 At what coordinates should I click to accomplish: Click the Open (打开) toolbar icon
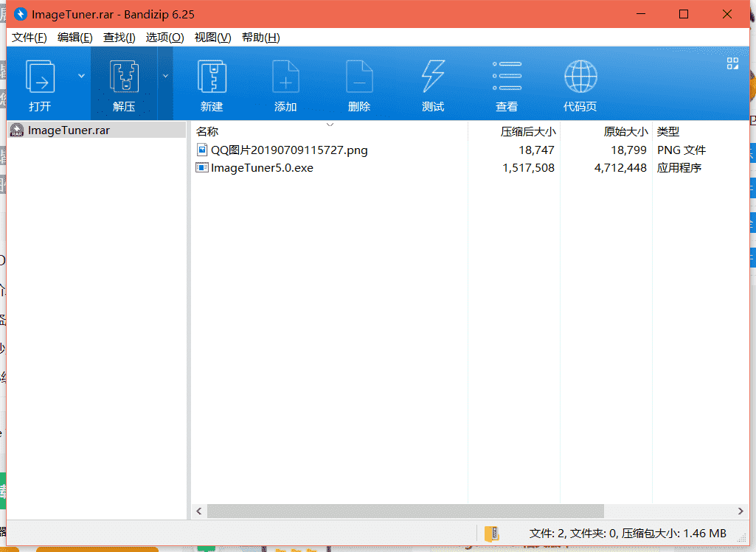coord(40,77)
